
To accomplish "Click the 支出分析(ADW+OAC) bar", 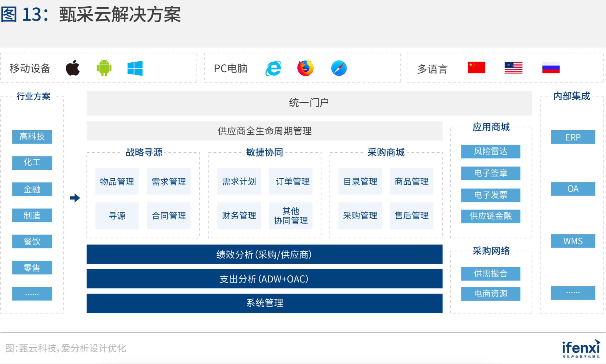I will [x=265, y=279].
